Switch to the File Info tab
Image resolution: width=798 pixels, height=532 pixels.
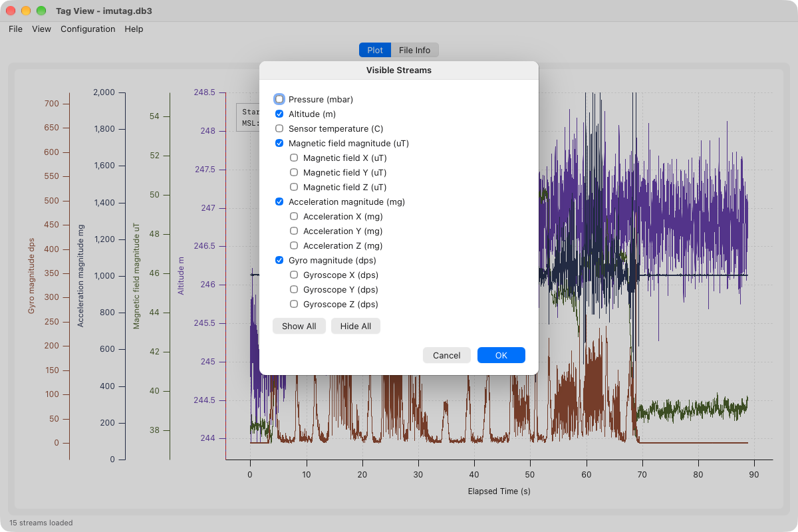pyautogui.click(x=415, y=50)
